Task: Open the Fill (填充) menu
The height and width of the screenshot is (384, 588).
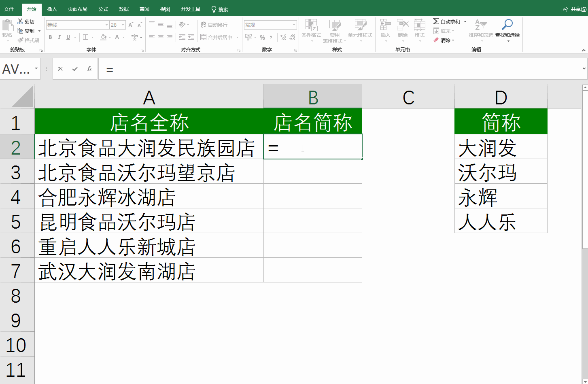Action: [444, 31]
